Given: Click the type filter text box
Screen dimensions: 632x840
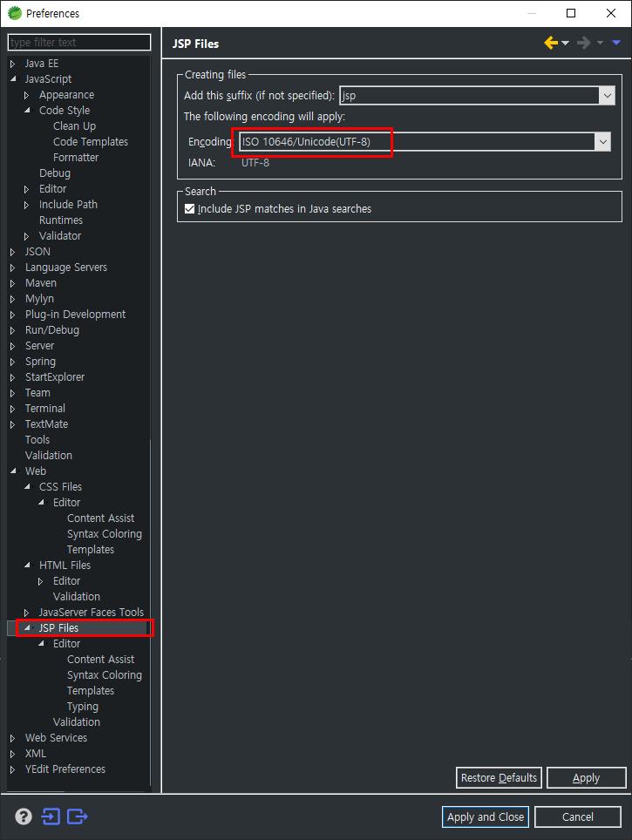Looking at the screenshot, I should [x=79, y=43].
